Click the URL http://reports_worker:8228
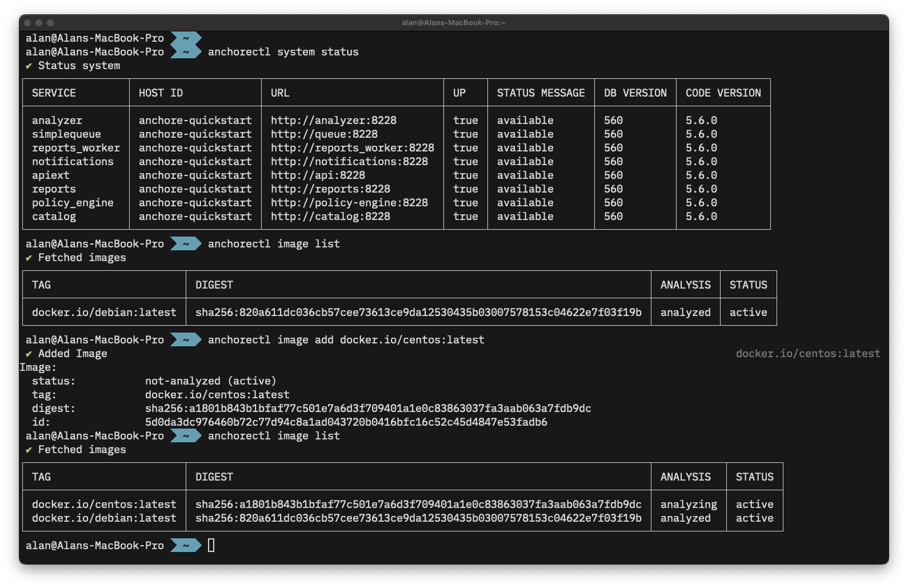This screenshot has height=588, width=908. [353, 148]
